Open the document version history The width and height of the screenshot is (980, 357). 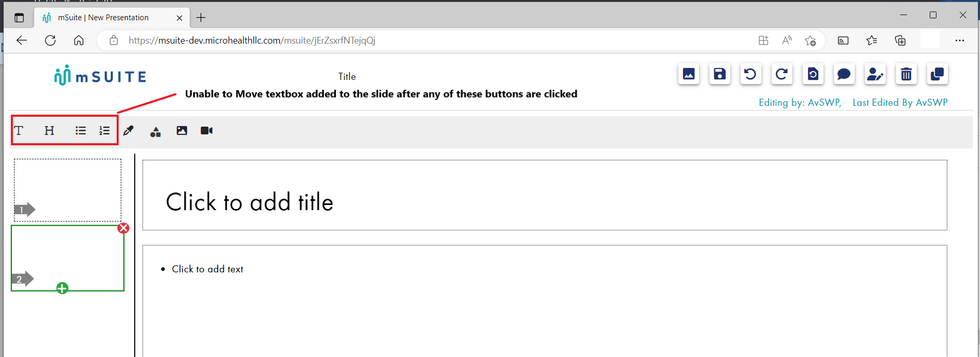[813, 74]
